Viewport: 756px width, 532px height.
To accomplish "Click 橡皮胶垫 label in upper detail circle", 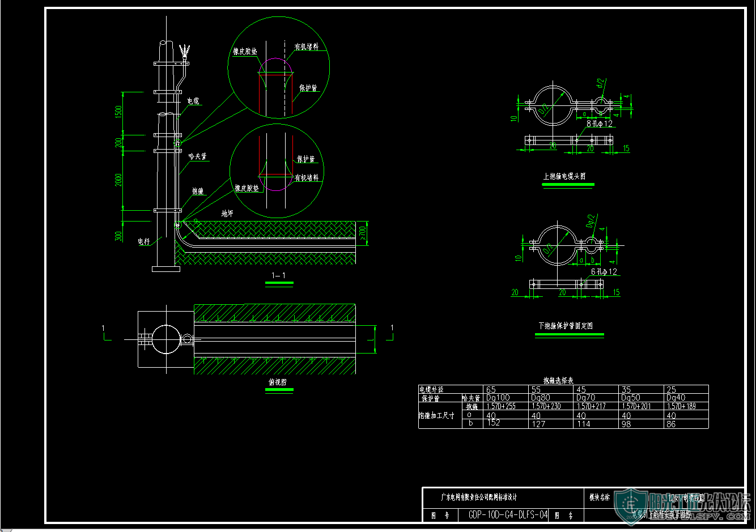I will pyautogui.click(x=245, y=52).
